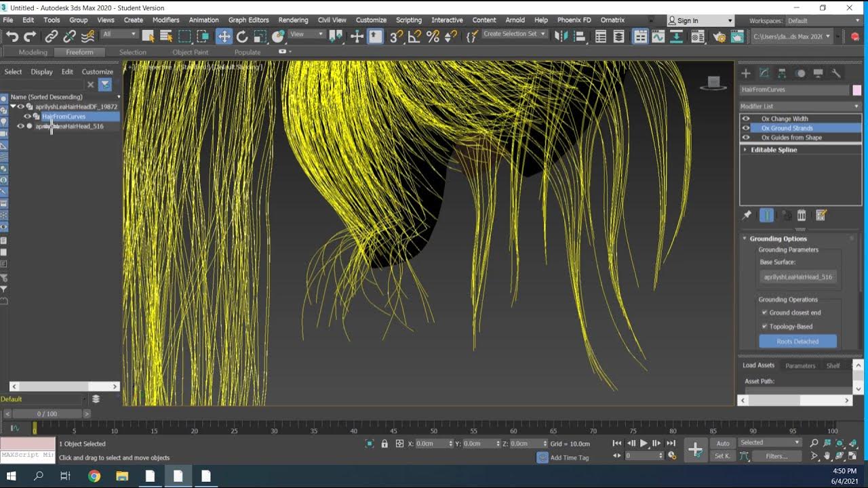This screenshot has height=488, width=868.
Task: Open the Rendering menu
Action: (293, 20)
